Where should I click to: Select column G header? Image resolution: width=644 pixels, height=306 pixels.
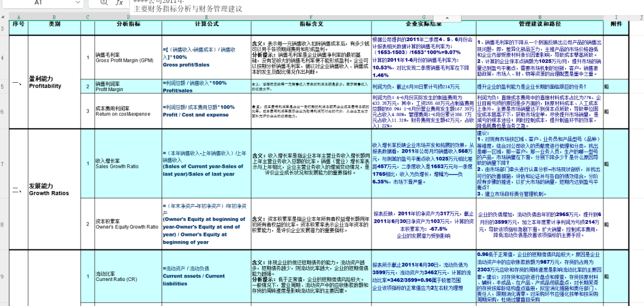point(423,17)
